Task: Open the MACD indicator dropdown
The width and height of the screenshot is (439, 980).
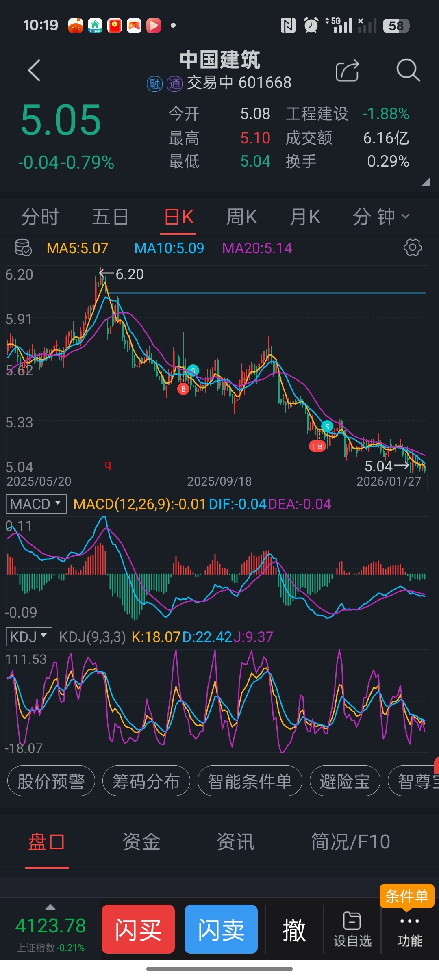Action: pyautogui.click(x=36, y=504)
